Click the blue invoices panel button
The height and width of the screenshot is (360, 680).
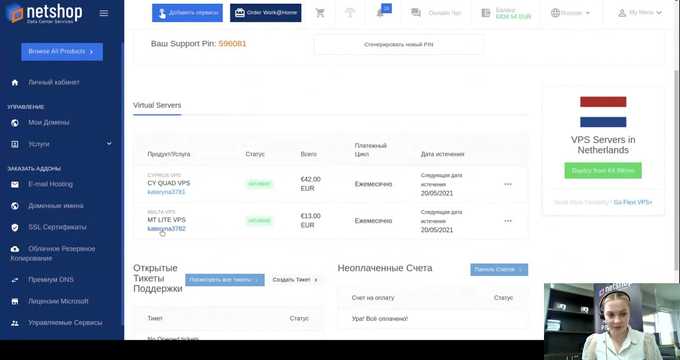pos(499,270)
